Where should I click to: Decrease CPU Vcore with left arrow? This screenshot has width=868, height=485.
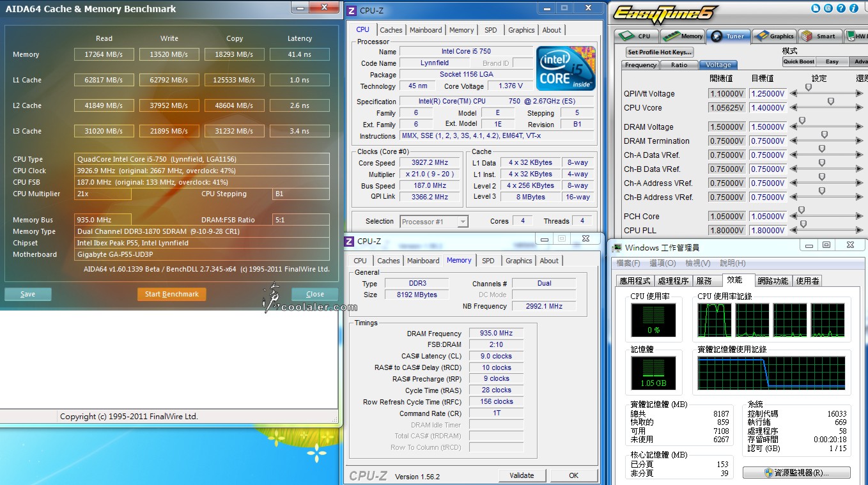pyautogui.click(x=793, y=107)
